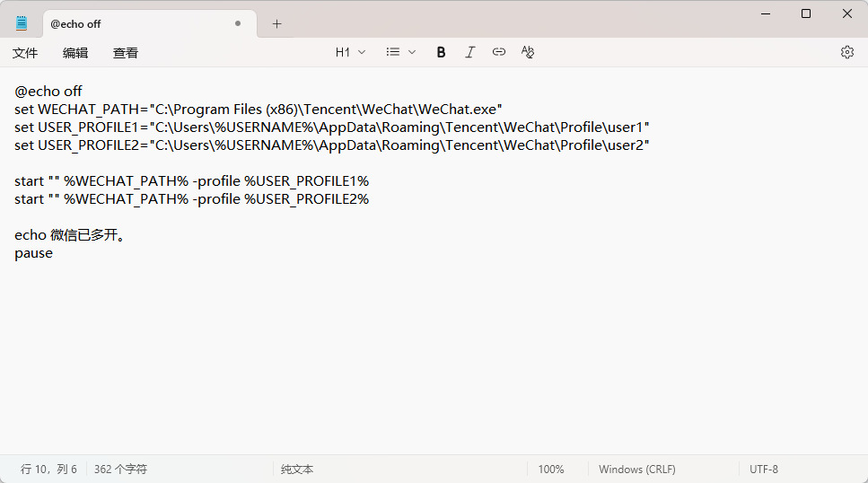Click the line setting USER_PROFILE1
Screen dimensions: 868x483
[x=331, y=127]
